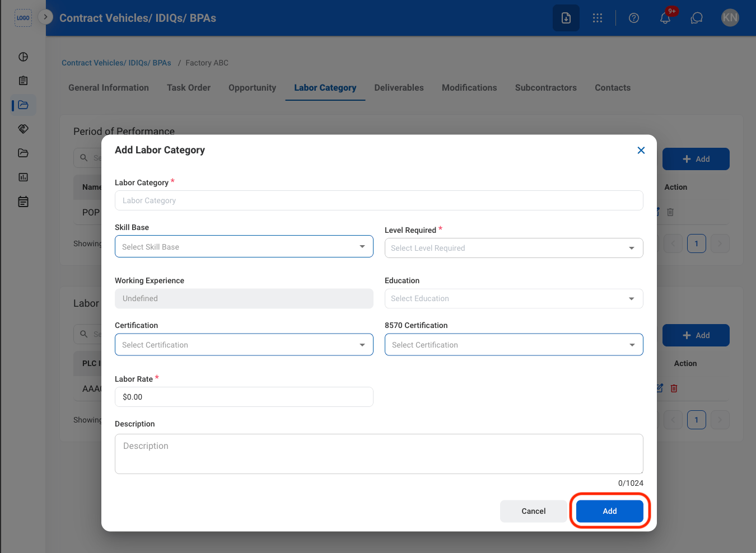Viewport: 756px width, 553px height.
Task: Click the red delete trash icon
Action: [674, 388]
